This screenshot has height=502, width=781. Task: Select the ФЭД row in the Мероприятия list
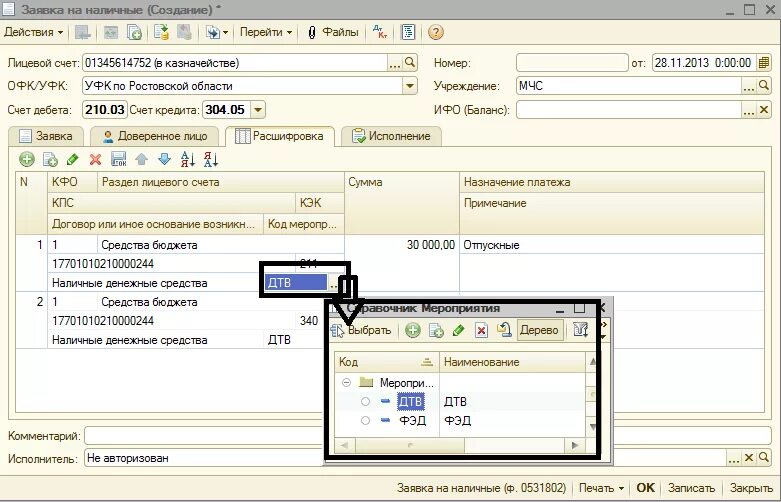coord(461,420)
